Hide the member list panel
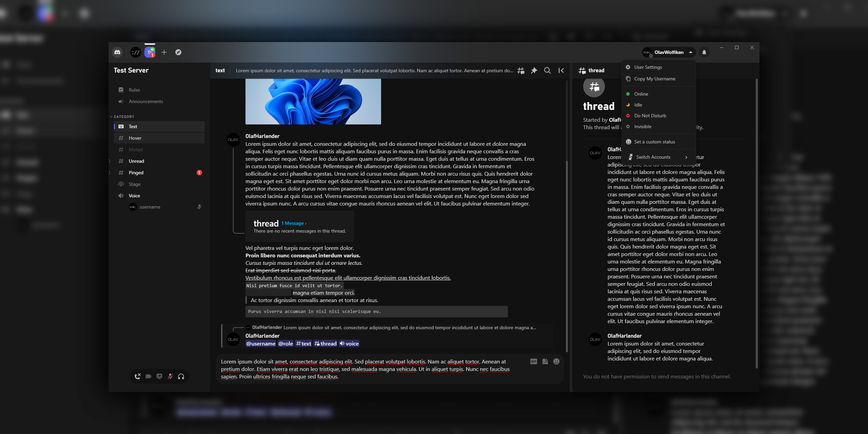The image size is (868, 434). [561, 71]
